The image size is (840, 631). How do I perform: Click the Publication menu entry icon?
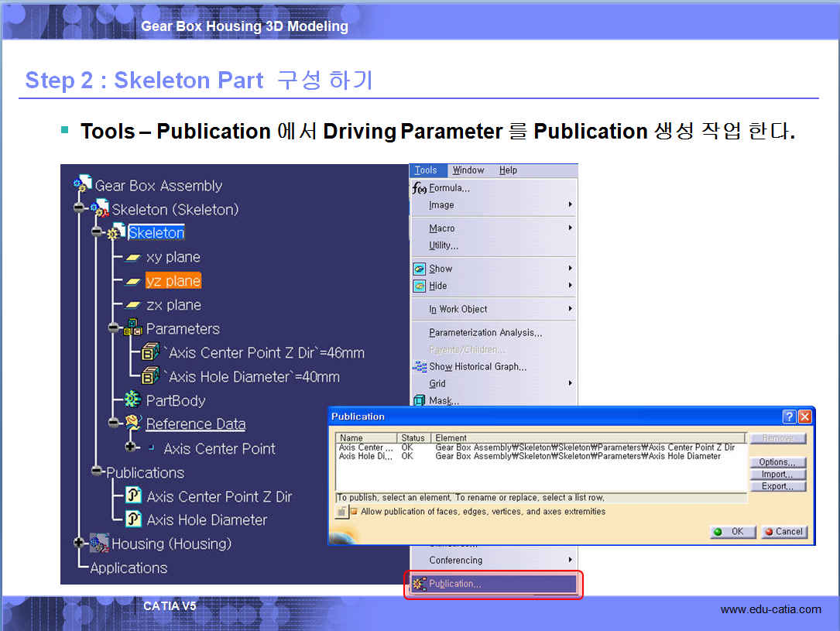(419, 584)
